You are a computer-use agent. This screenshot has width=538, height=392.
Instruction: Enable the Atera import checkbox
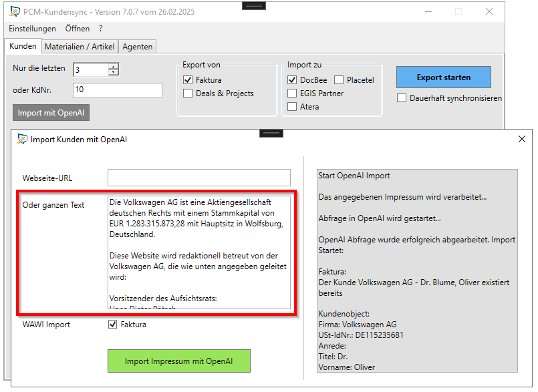292,107
